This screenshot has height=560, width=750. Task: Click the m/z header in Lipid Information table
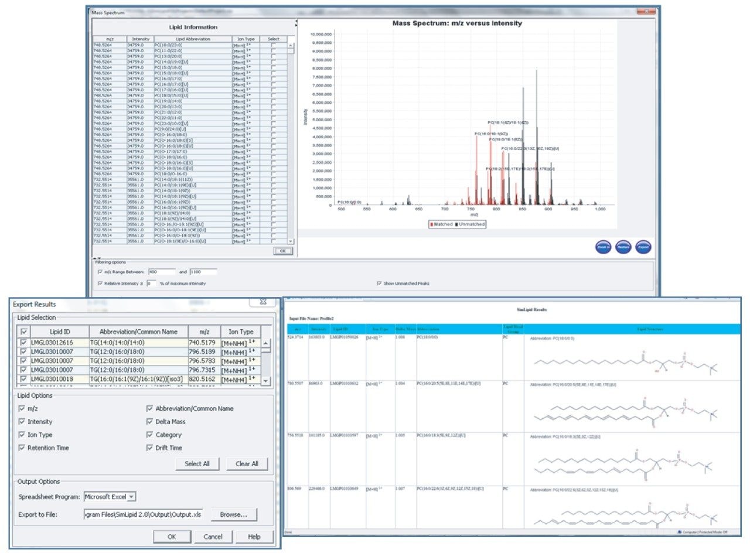(x=110, y=39)
